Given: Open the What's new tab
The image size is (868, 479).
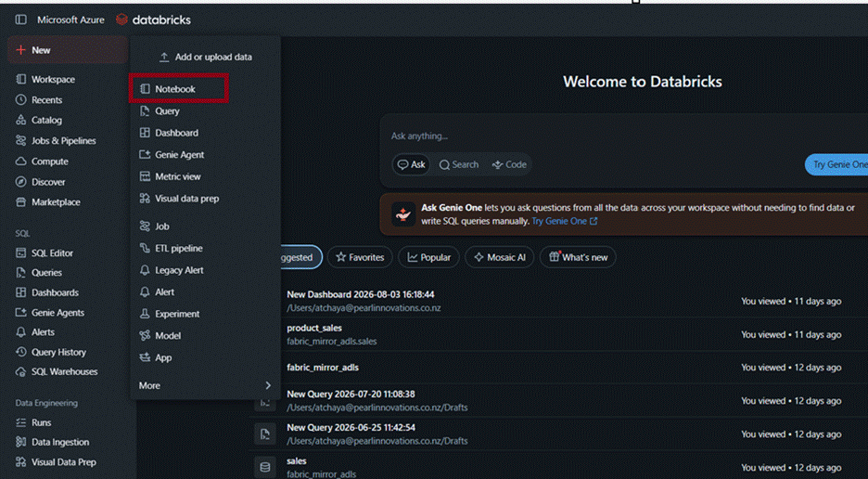Looking at the screenshot, I should (x=578, y=257).
